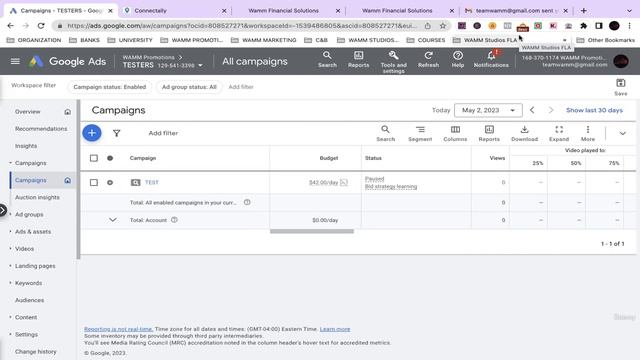Image resolution: width=640 pixels, height=360 pixels.
Task: Reload the browser page
Action: [x=41, y=26]
